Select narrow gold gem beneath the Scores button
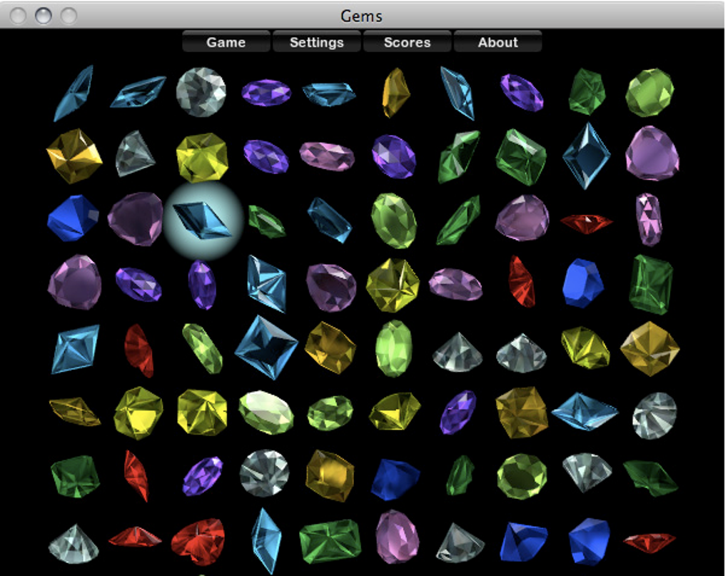This screenshot has width=728, height=576. 395,92
